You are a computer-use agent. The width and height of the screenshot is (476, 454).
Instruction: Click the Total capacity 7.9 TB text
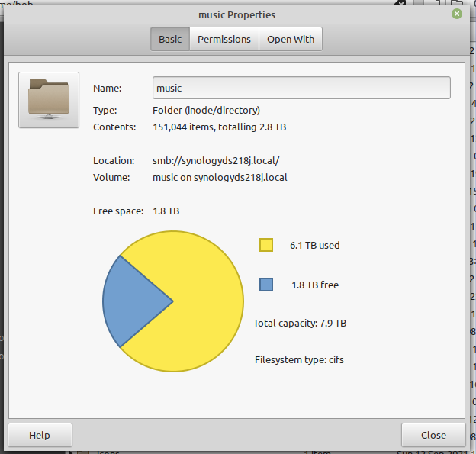pos(300,324)
